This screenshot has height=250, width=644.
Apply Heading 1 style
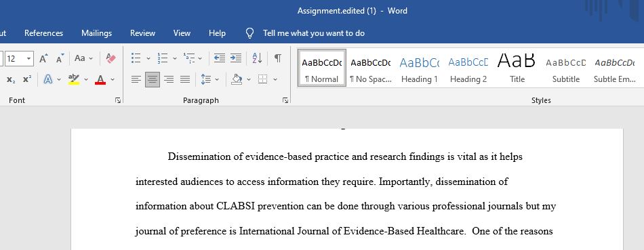pyautogui.click(x=420, y=68)
